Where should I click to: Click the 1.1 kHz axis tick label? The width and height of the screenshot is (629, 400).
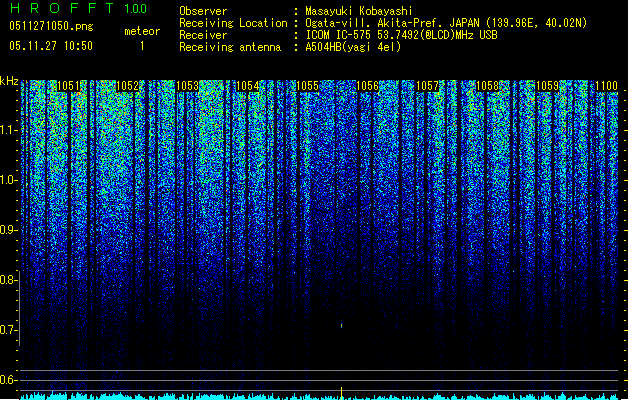(8, 130)
